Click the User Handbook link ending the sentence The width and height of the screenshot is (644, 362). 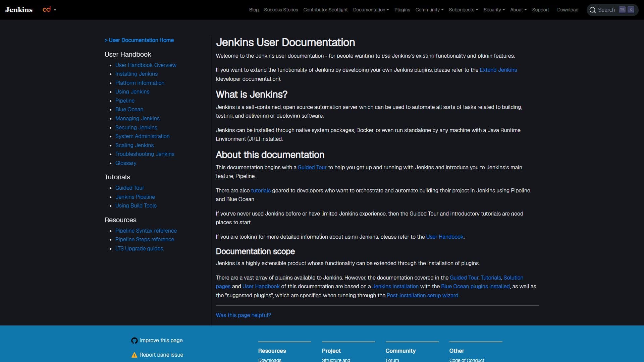coord(444,237)
